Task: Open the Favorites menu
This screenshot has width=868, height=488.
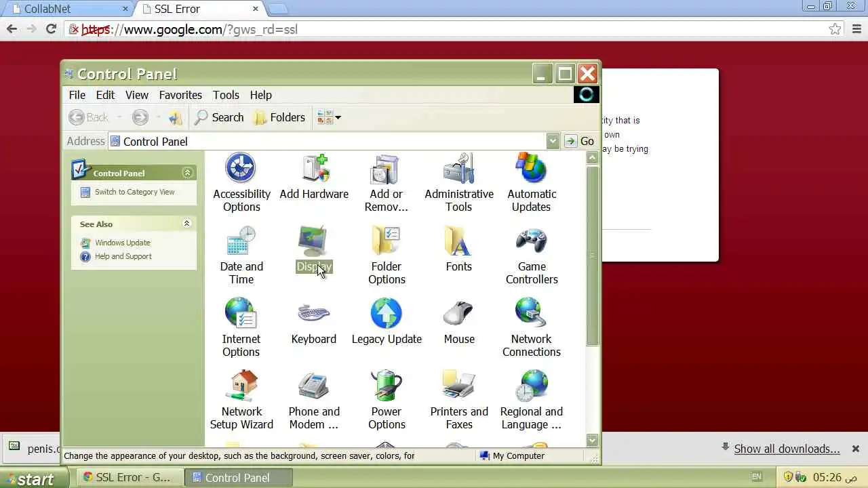Action: click(x=180, y=95)
